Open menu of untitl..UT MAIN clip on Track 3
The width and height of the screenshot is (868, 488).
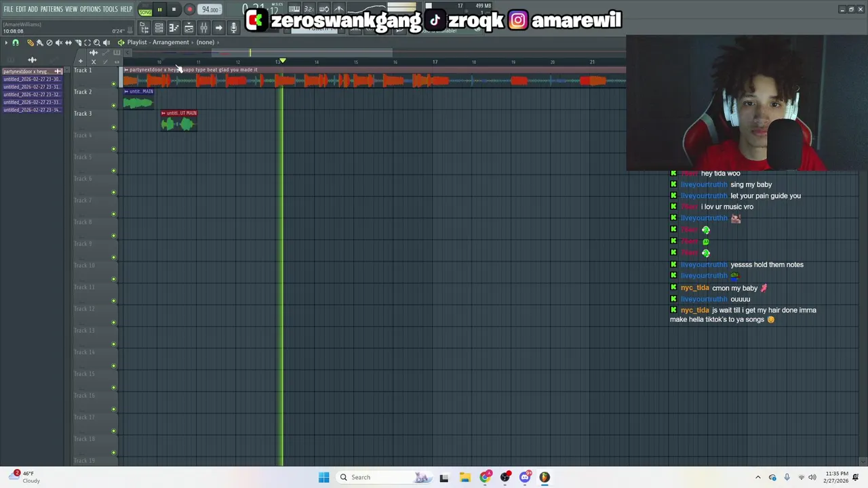[163, 113]
